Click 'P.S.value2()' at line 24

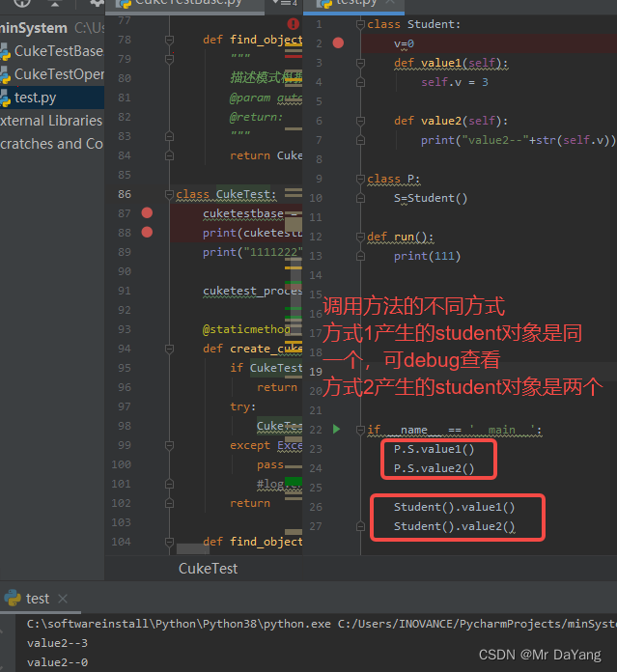(434, 468)
